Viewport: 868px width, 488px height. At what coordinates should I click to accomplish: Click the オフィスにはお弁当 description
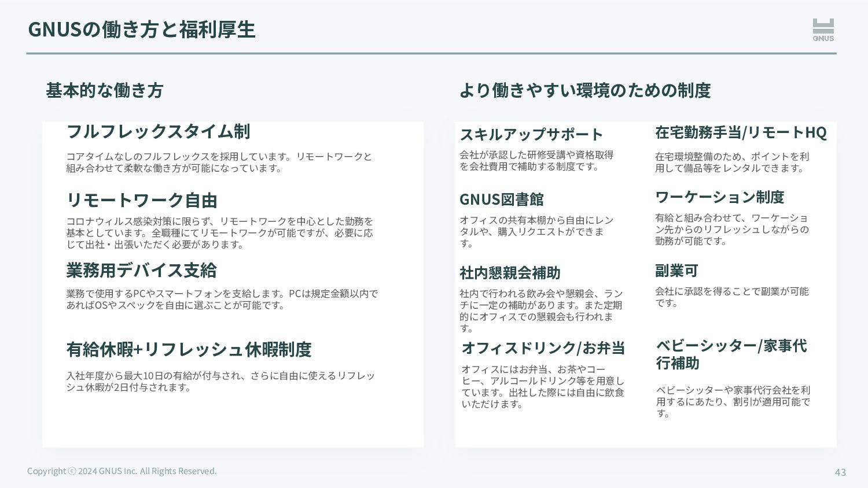[x=543, y=387]
